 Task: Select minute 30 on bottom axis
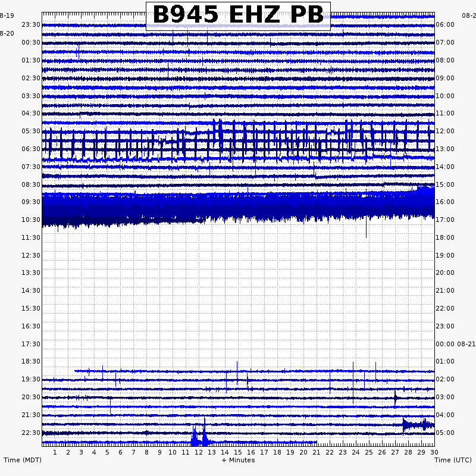coord(434,452)
